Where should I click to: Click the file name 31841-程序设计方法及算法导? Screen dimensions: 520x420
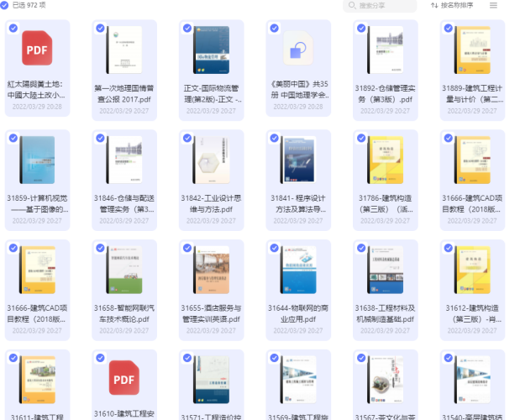[x=298, y=204]
